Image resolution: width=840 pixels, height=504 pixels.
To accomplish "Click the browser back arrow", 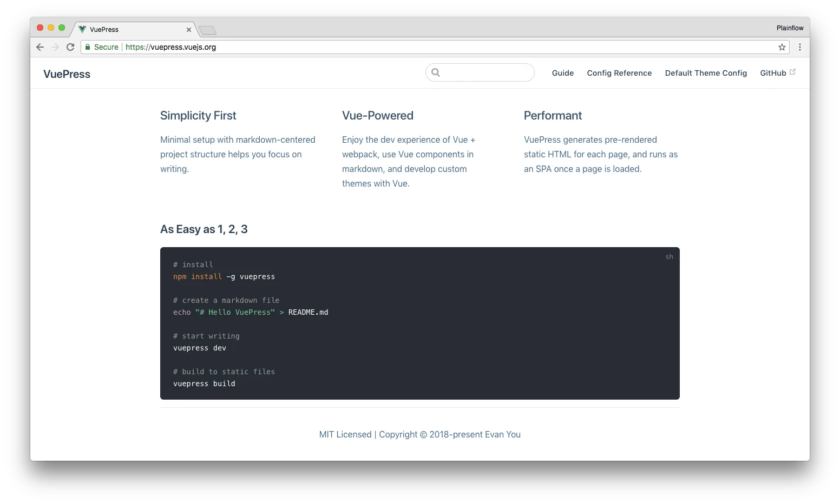I will 40,47.
